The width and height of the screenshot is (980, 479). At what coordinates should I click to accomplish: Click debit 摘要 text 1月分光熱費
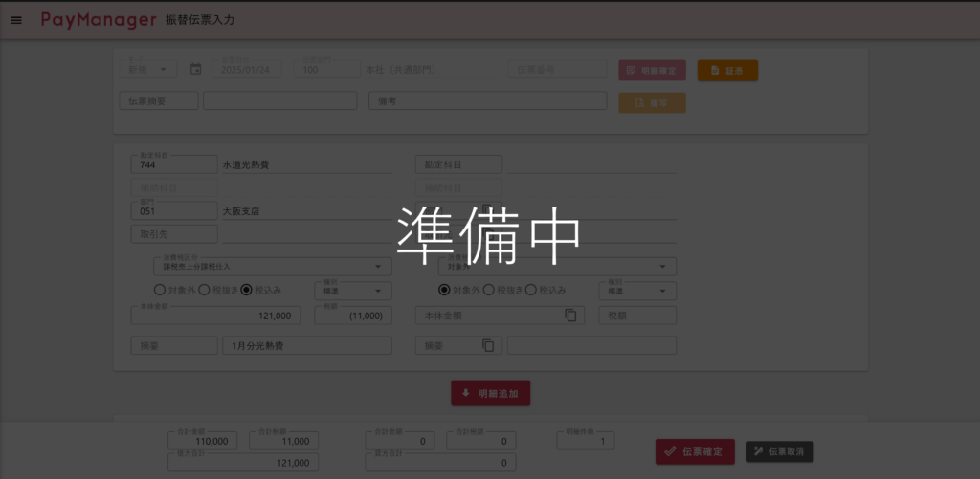(257, 345)
